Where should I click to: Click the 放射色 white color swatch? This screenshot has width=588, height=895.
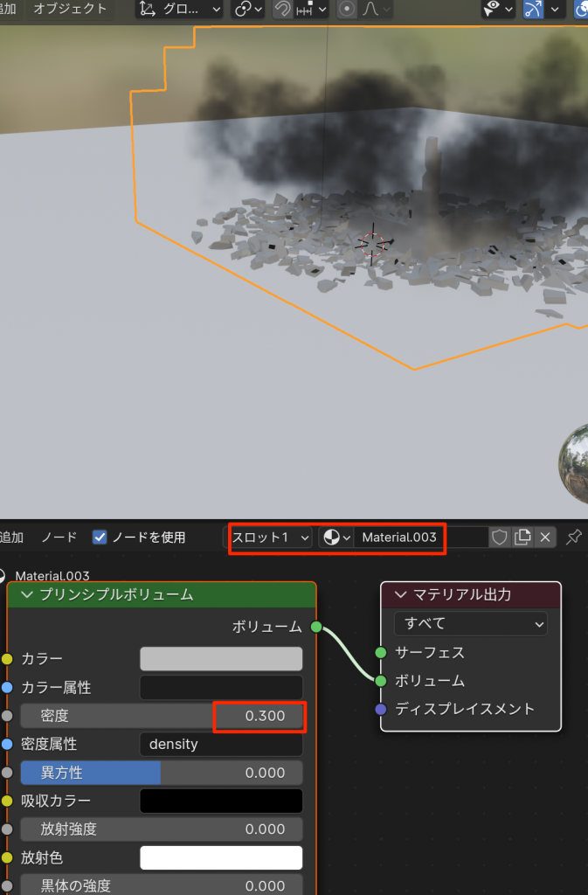[221, 857]
